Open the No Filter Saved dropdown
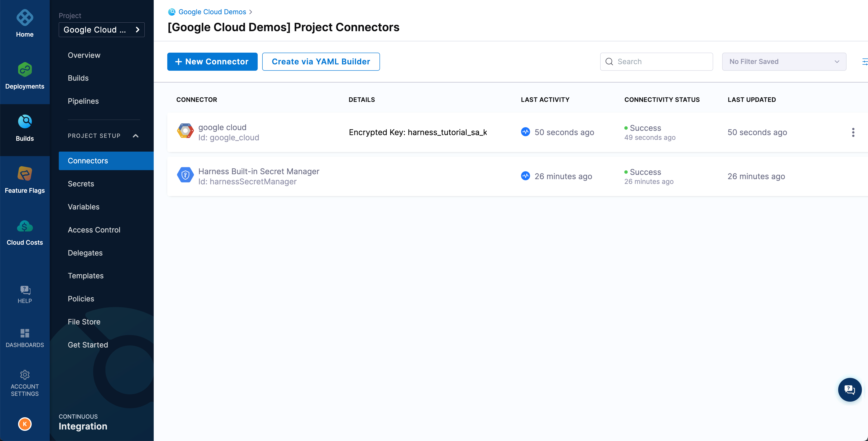868x441 pixels. click(784, 61)
